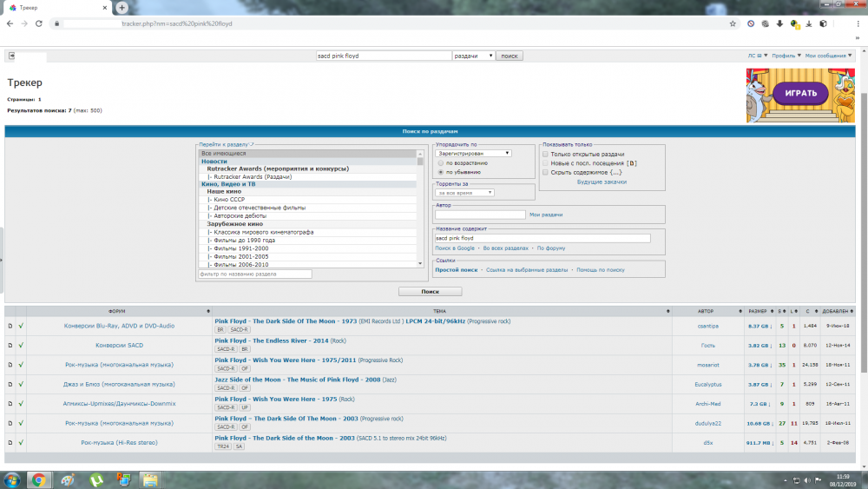Open the 'Мои раздачи' link
Screen dimensions: 868x489
(546, 215)
